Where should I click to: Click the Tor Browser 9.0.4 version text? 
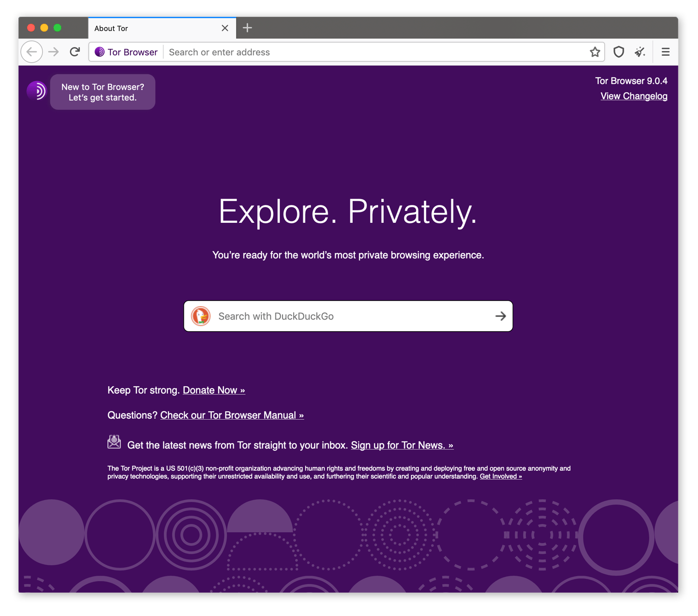631,81
